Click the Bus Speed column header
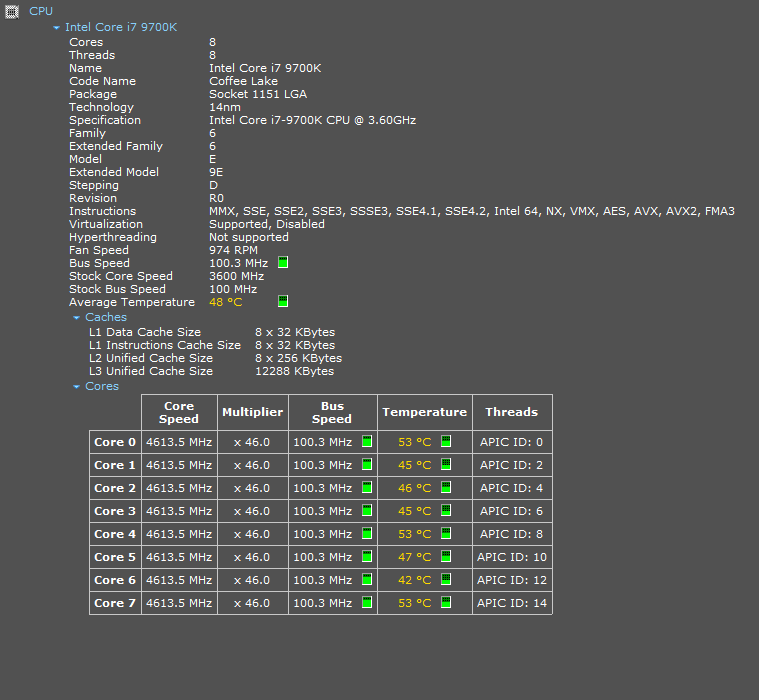The image size is (759, 700). click(332, 412)
